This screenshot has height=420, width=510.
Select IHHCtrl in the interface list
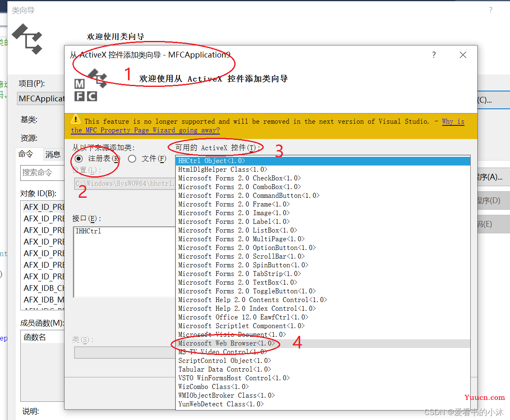(x=88, y=231)
